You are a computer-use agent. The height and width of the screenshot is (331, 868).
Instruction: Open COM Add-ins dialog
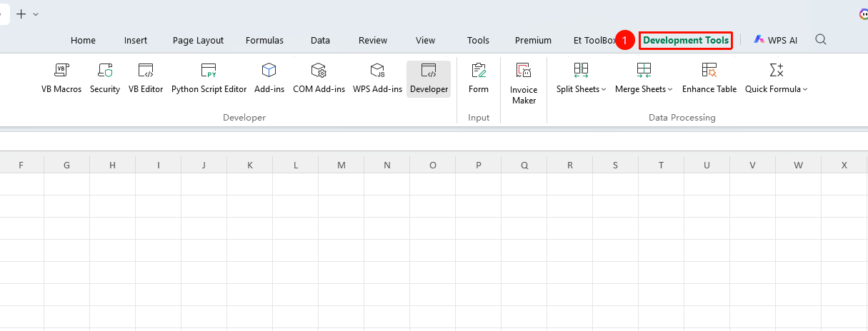point(319,79)
